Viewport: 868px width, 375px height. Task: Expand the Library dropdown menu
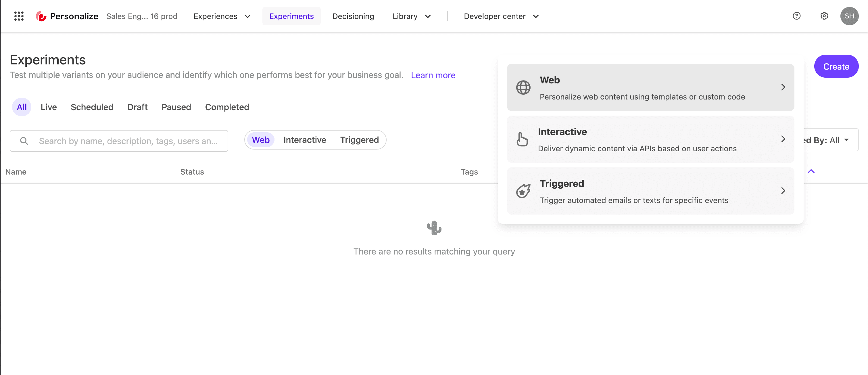point(411,16)
